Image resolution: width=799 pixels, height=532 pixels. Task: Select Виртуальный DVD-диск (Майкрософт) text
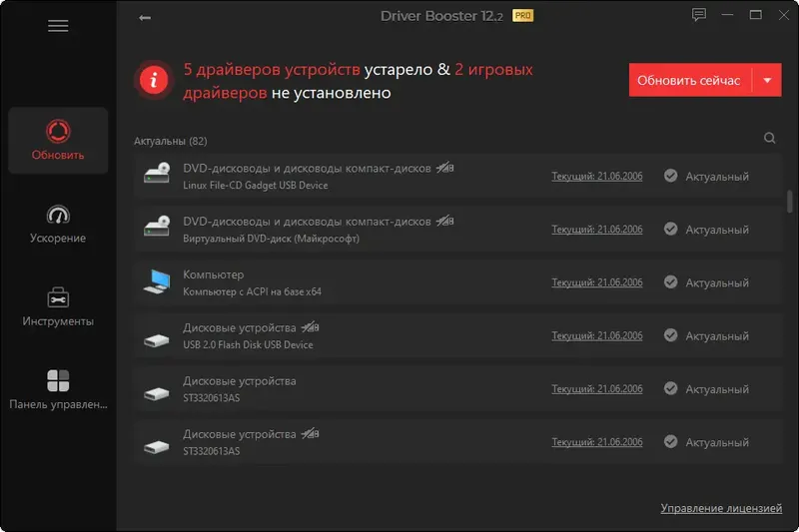[271, 239]
